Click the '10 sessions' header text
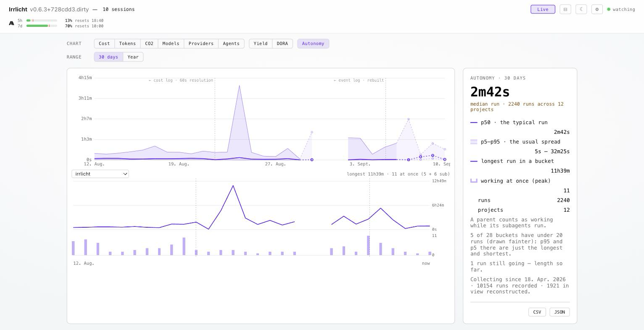This screenshot has width=644, height=330. tap(119, 9)
